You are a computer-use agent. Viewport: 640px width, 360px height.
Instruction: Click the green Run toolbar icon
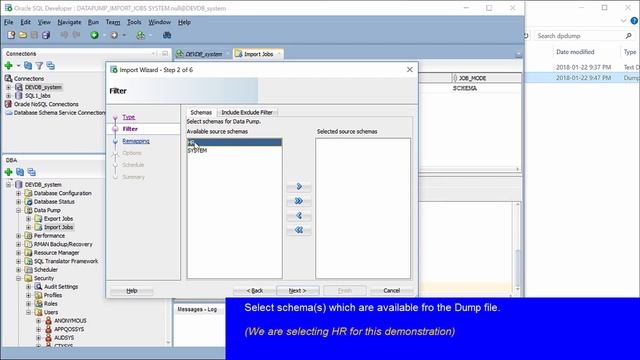pos(95,35)
